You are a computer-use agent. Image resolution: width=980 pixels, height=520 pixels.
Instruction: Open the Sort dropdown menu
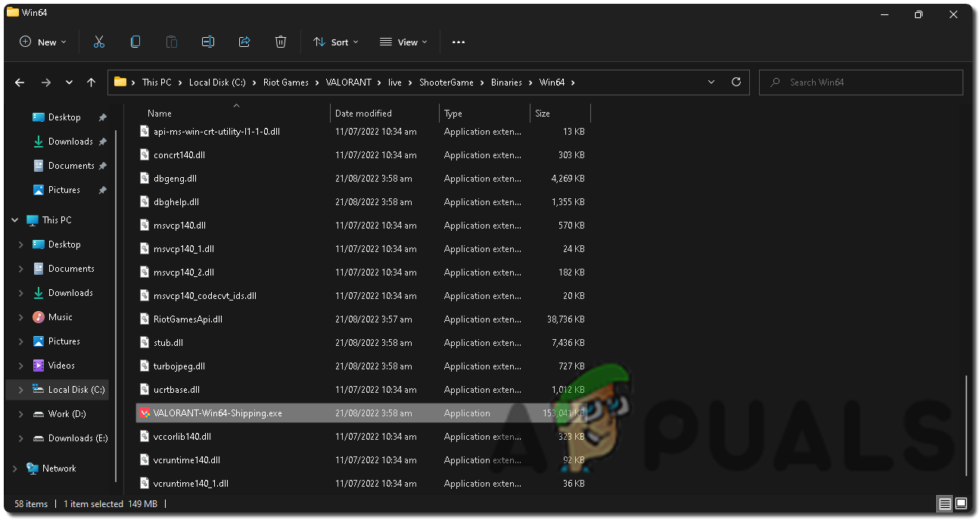[x=336, y=42]
